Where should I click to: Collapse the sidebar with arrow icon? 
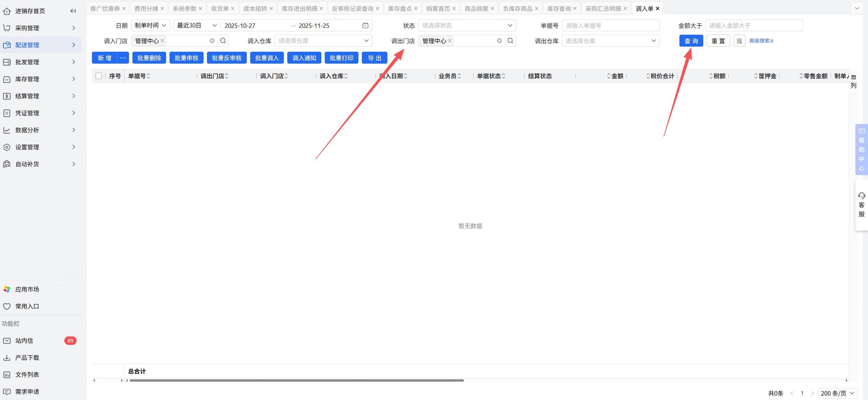pyautogui.click(x=73, y=11)
